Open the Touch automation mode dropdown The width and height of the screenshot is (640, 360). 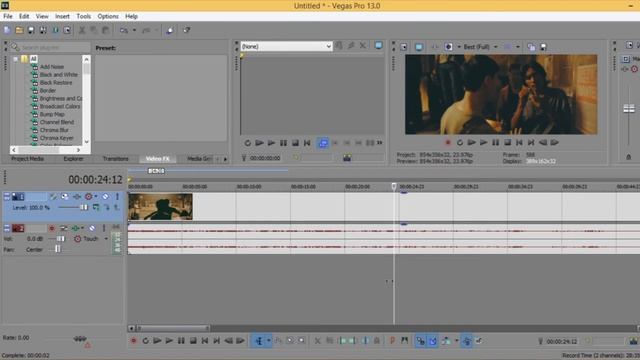point(106,239)
